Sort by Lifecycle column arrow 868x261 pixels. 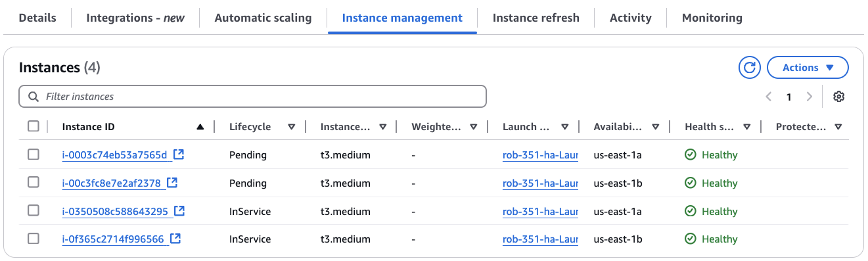(292, 127)
